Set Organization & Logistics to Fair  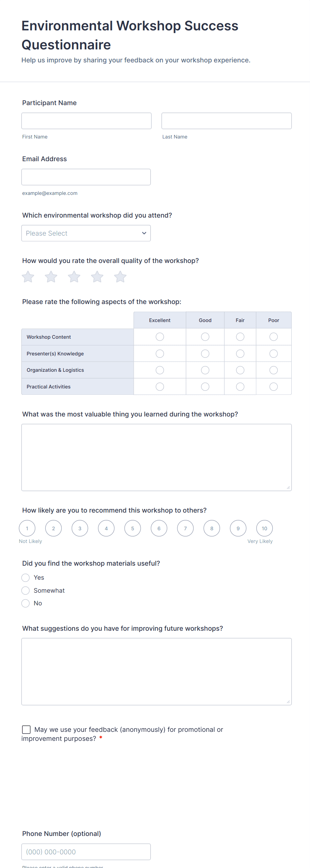click(x=240, y=370)
